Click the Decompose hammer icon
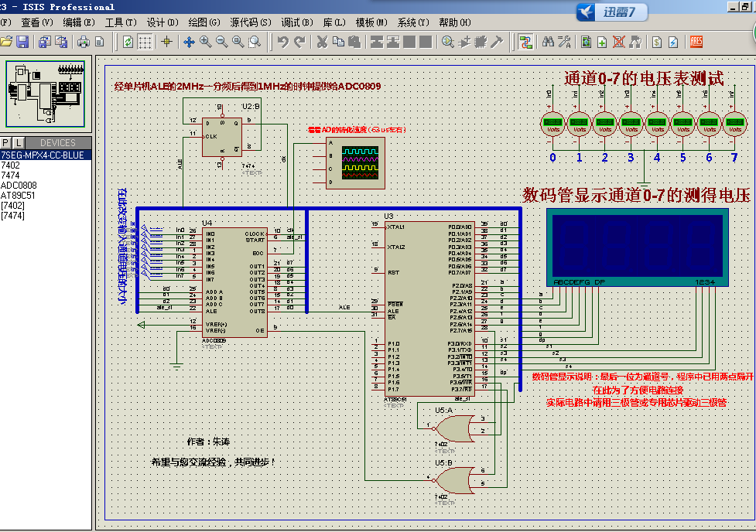 [x=497, y=42]
